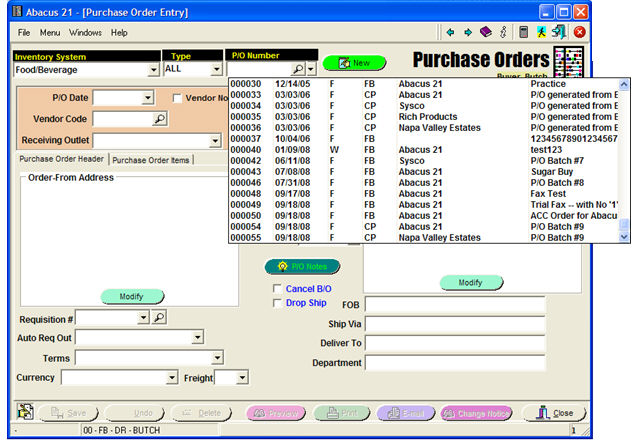Enable the Cancel B/O checkbox
This screenshot has height=441, width=637.
click(x=277, y=289)
